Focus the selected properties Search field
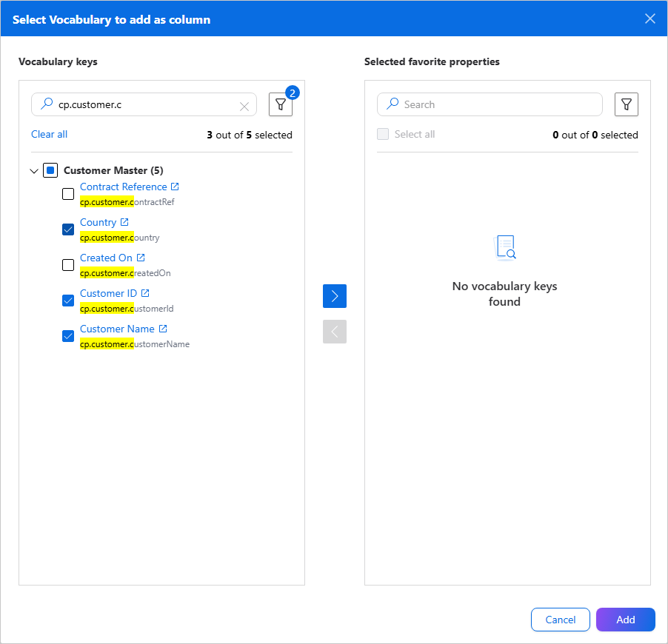 pos(490,104)
